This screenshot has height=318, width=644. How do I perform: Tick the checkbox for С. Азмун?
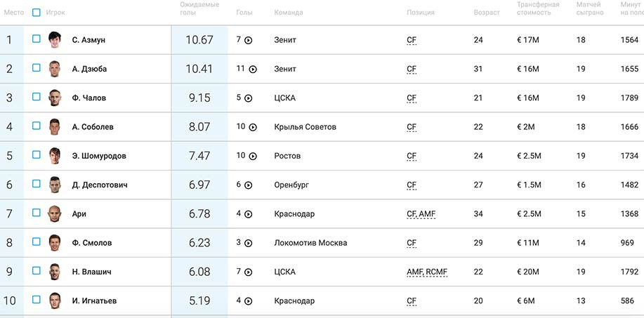click(x=37, y=39)
